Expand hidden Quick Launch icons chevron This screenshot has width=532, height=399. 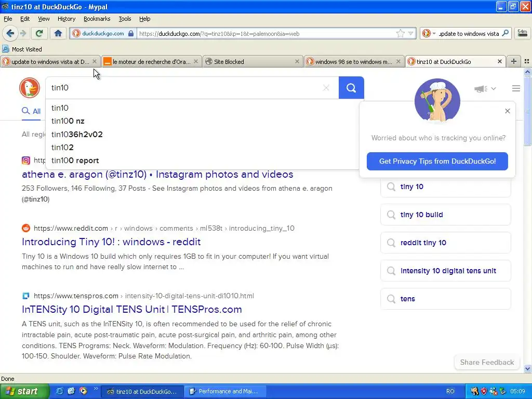[96, 389]
